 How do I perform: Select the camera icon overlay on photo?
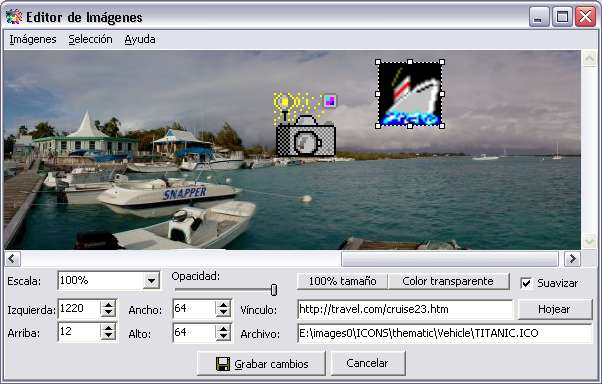coord(306,136)
